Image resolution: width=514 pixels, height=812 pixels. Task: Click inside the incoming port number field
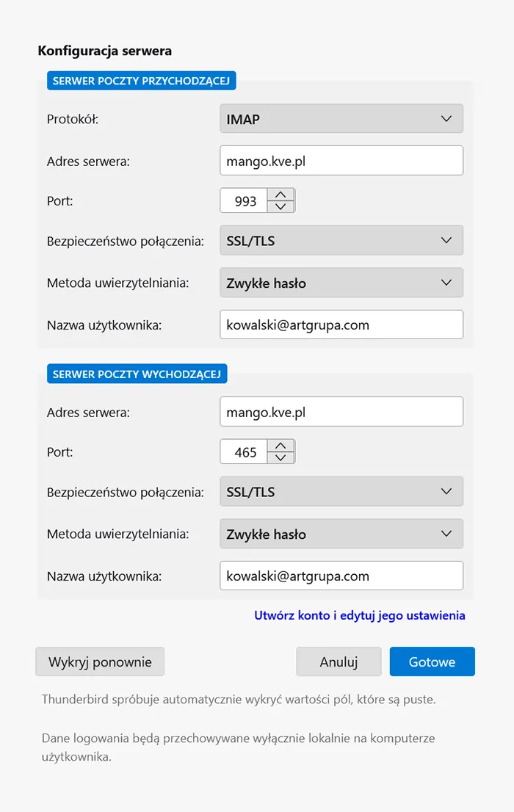tap(246, 200)
